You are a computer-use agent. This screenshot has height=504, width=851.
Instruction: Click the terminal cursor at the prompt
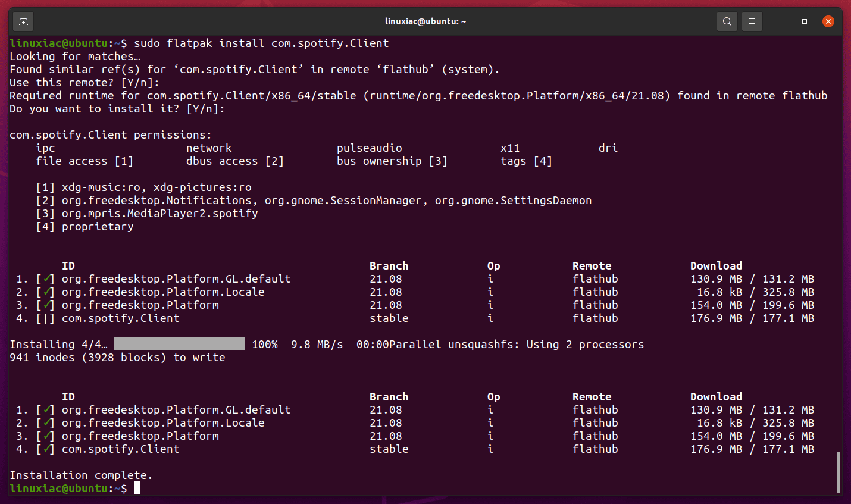click(x=137, y=488)
